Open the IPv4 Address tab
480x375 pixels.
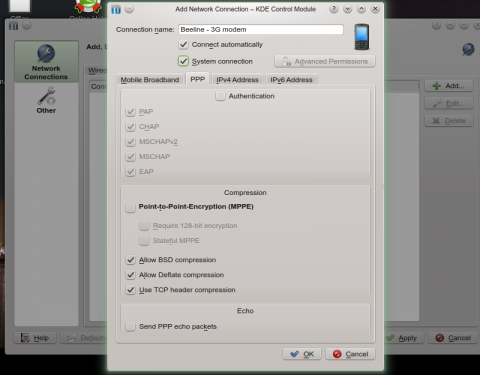click(x=237, y=80)
